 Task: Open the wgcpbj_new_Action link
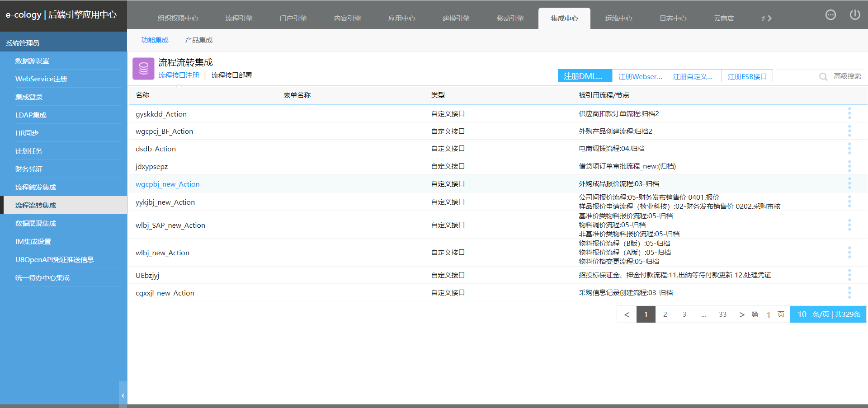tap(167, 184)
